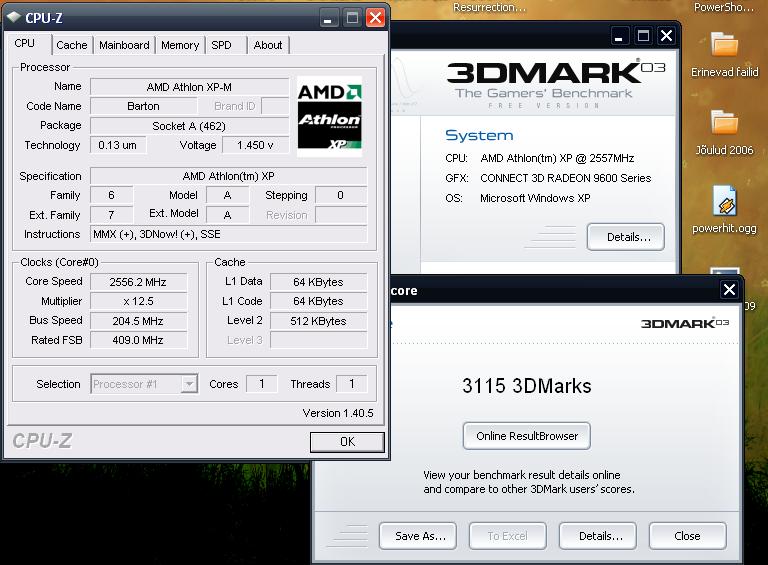Click the 3115 3DMarks score text
Viewport: 768px width, 565px height.
pyautogui.click(x=527, y=386)
